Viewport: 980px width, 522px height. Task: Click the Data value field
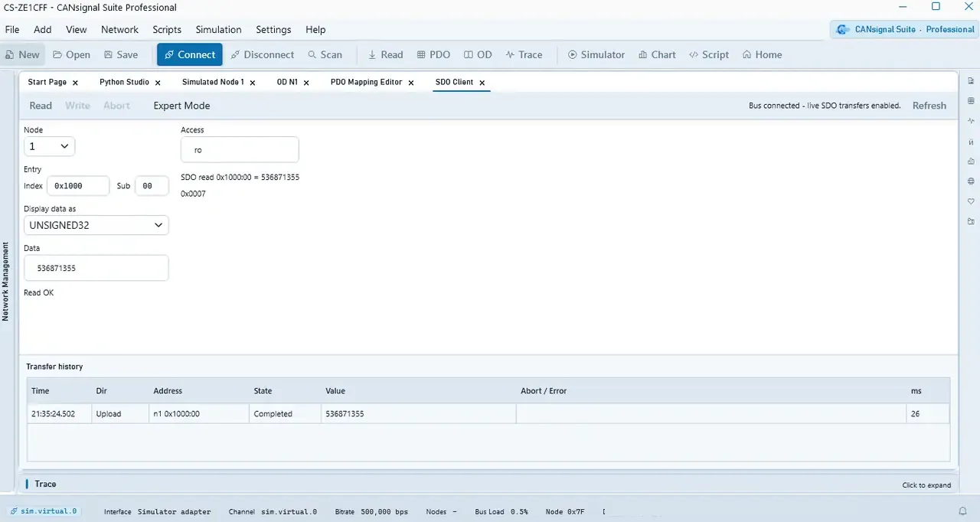[x=96, y=268]
